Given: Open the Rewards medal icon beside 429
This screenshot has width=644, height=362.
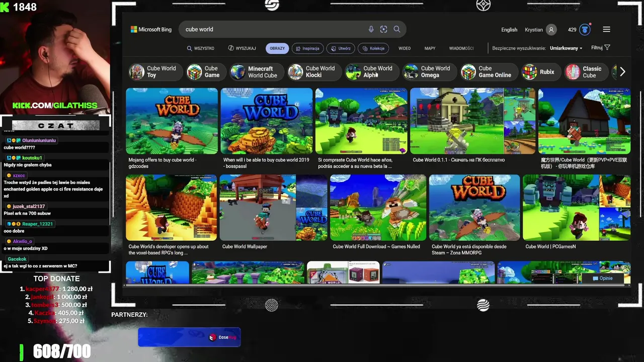Looking at the screenshot, I should pyautogui.click(x=585, y=30).
